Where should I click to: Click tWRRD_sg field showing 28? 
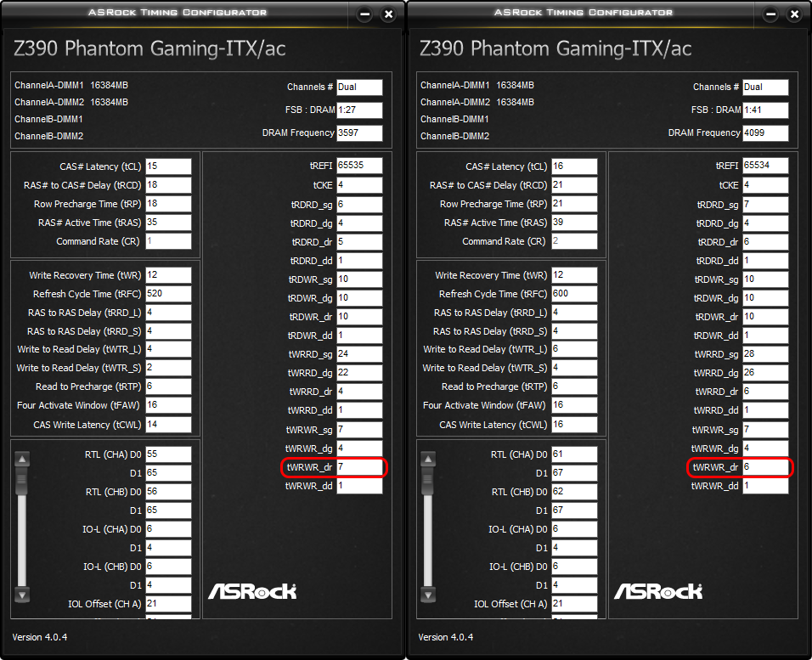pyautogui.click(x=765, y=354)
